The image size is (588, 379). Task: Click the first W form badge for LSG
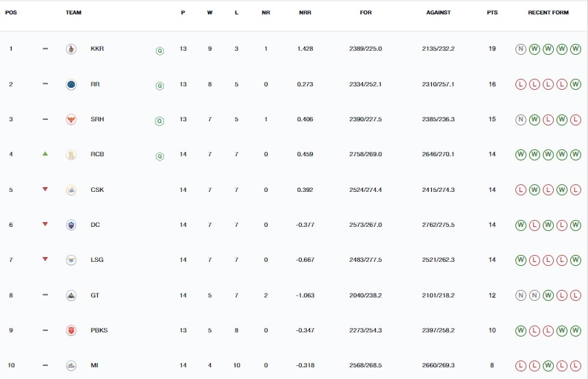[520, 260]
